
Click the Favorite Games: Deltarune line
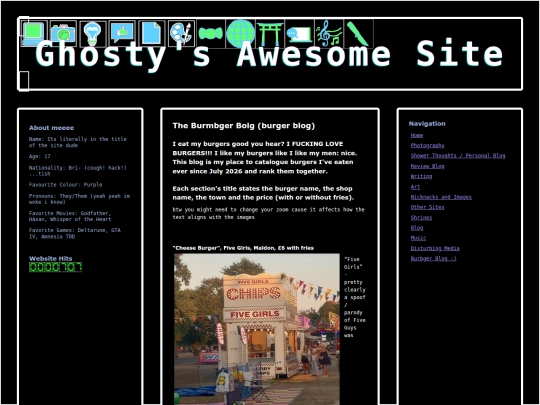[x=75, y=233]
